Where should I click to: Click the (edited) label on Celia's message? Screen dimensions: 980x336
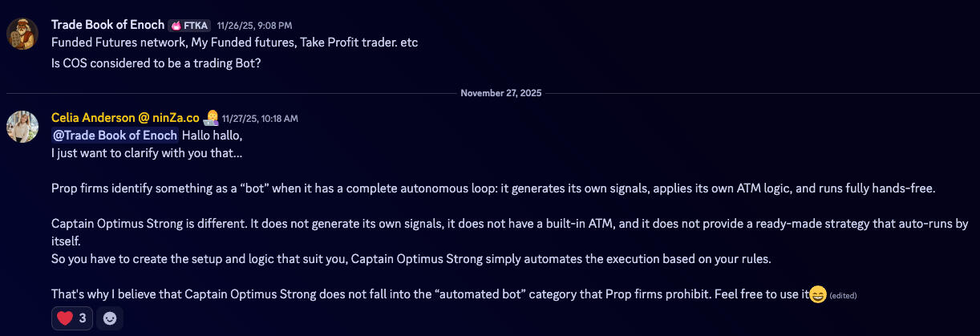pos(843,296)
